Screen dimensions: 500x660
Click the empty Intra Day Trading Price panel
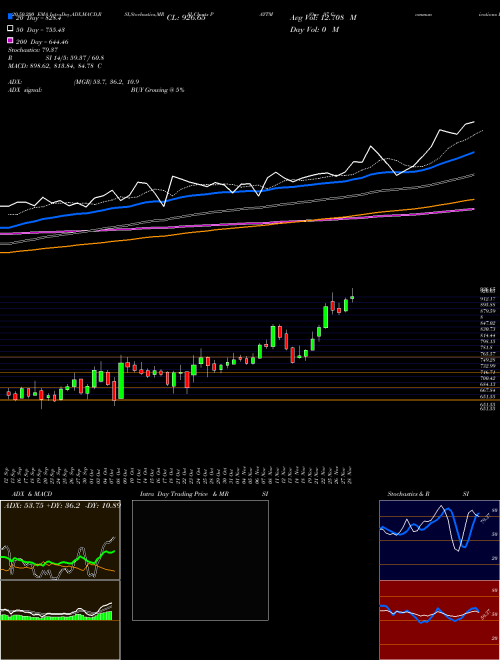click(200, 560)
